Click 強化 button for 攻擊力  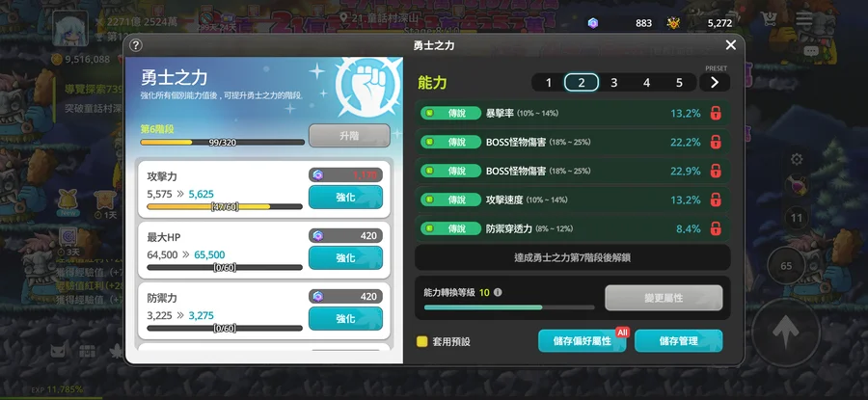(x=345, y=197)
